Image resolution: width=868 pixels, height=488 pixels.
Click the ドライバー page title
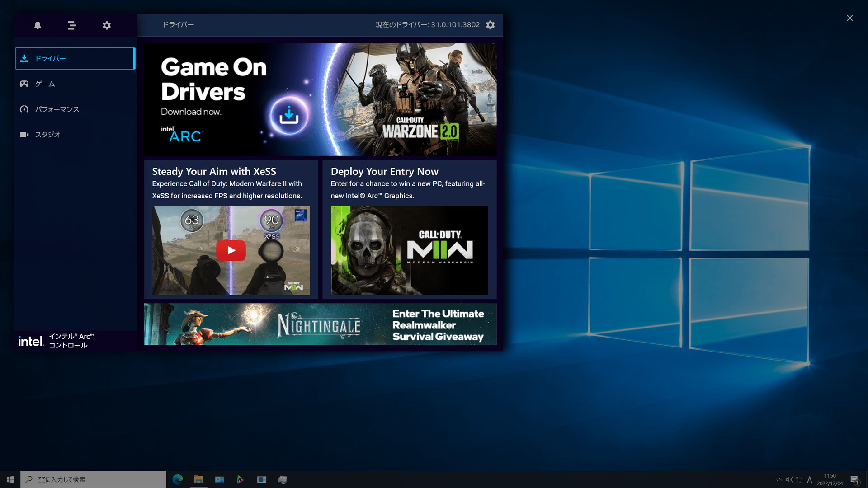click(x=178, y=25)
